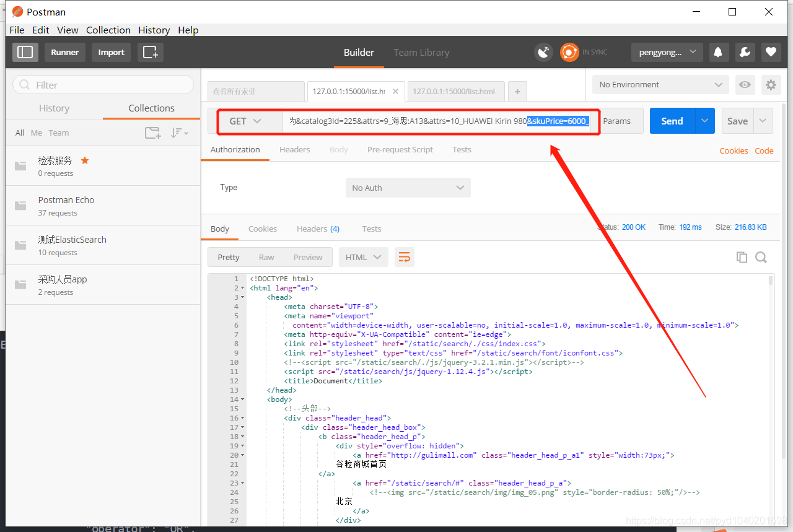Open the interceptor satellite icon
793x532 pixels.
click(543, 53)
